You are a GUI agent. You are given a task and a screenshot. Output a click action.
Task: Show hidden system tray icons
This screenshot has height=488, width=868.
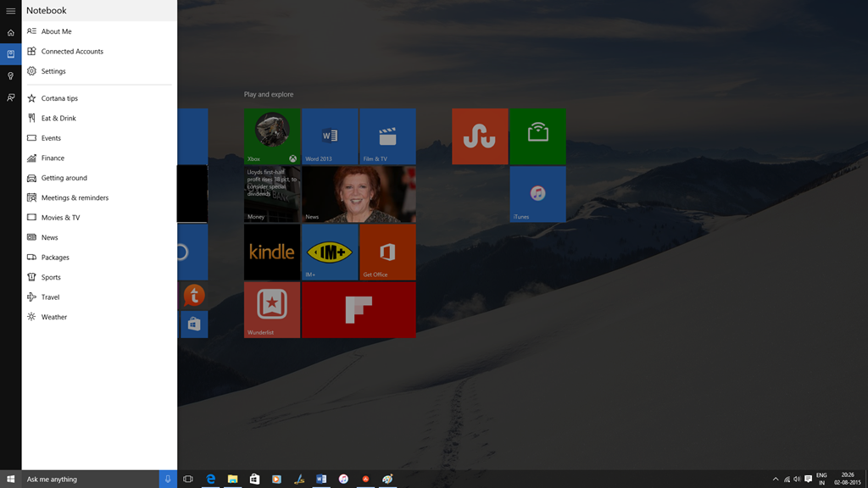point(776,480)
